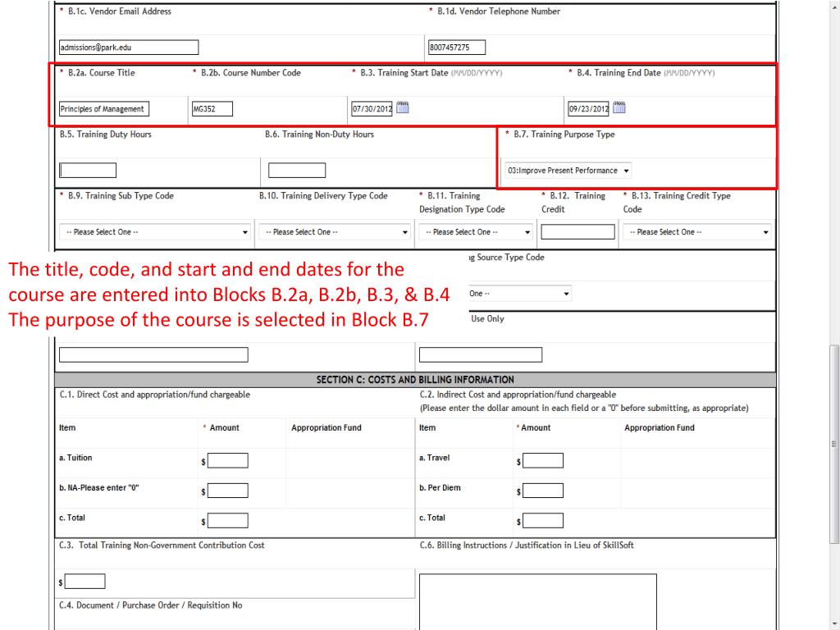This screenshot has height=630, width=840.
Task: Expand the Training Sub Type Code dropdown
Action: (x=155, y=232)
